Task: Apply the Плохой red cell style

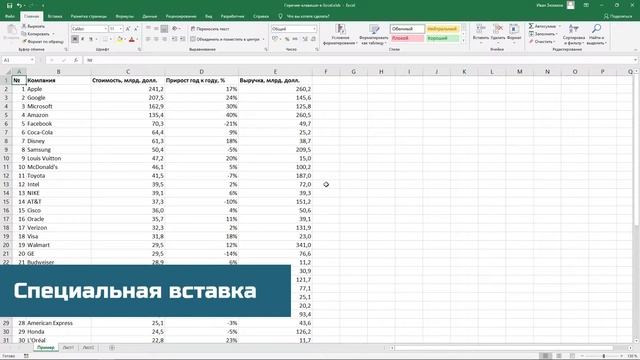Action: pos(407,38)
